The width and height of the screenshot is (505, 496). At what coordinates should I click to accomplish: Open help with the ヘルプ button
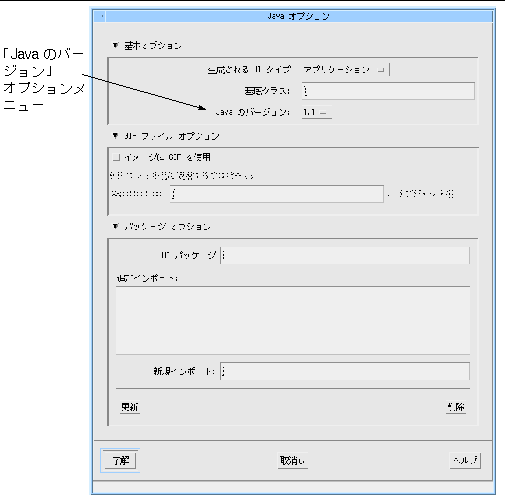465,461
